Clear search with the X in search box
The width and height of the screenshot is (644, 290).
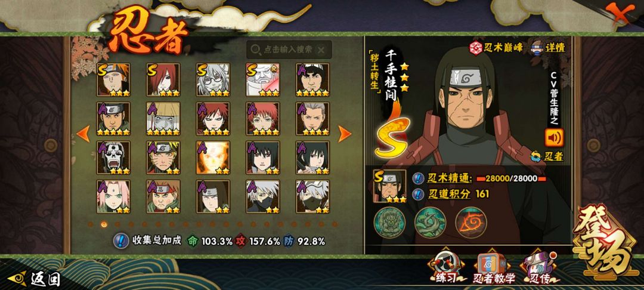[x=321, y=50]
